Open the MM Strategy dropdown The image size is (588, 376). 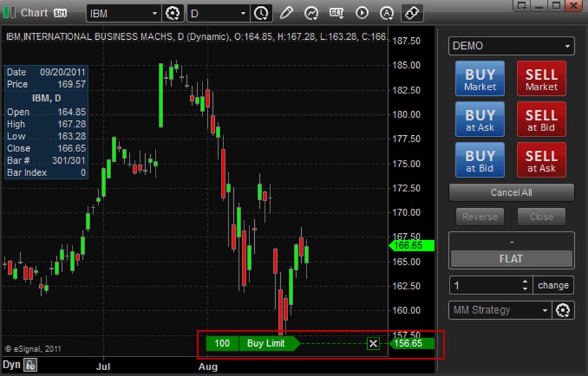[x=500, y=310]
